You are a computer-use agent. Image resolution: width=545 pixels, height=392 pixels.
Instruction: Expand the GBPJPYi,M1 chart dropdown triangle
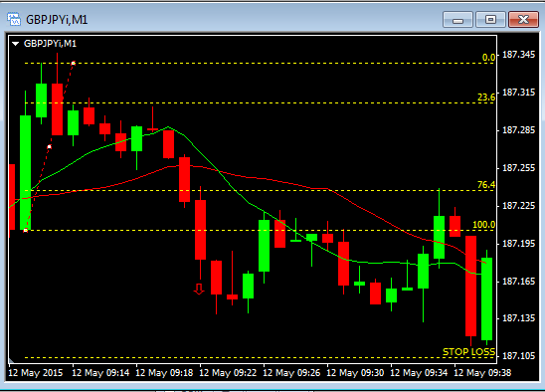15,44
